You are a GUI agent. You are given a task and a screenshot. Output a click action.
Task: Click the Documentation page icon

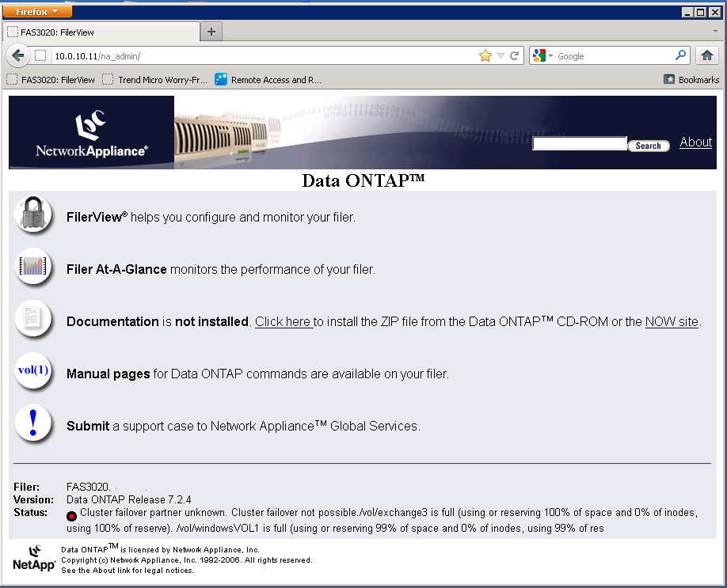tap(33, 320)
